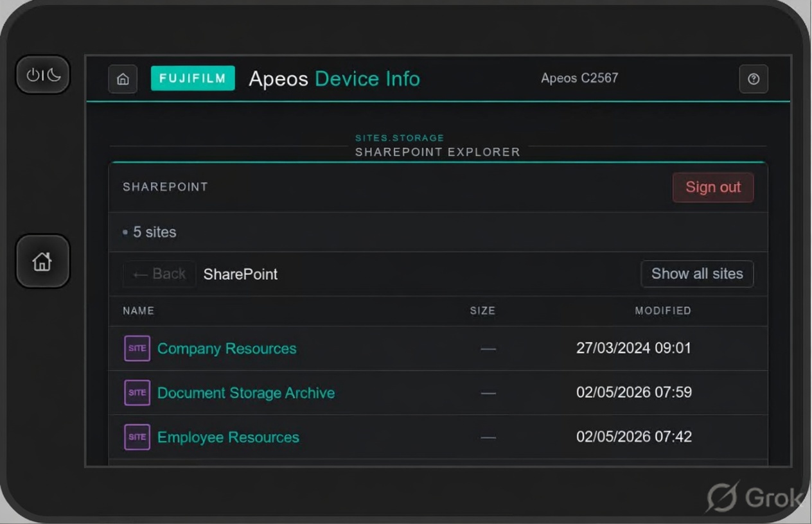This screenshot has width=812, height=524.
Task: Click the Company Resources site icon
Action: (137, 349)
